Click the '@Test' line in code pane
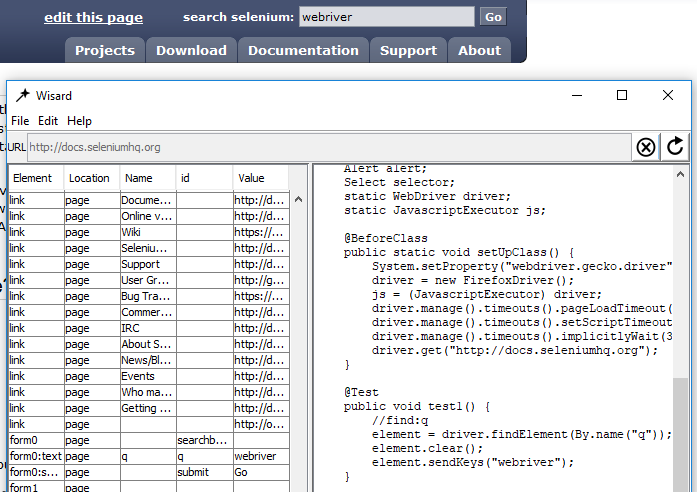This screenshot has height=492, width=697. [361, 392]
